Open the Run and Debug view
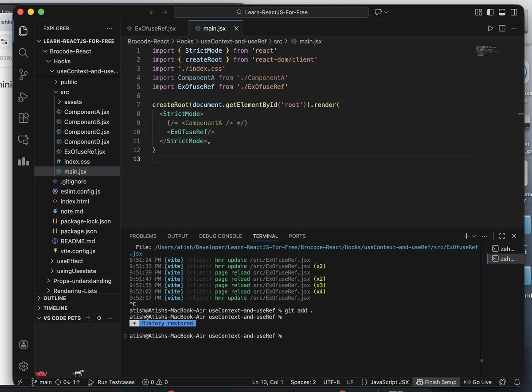 coord(23,96)
